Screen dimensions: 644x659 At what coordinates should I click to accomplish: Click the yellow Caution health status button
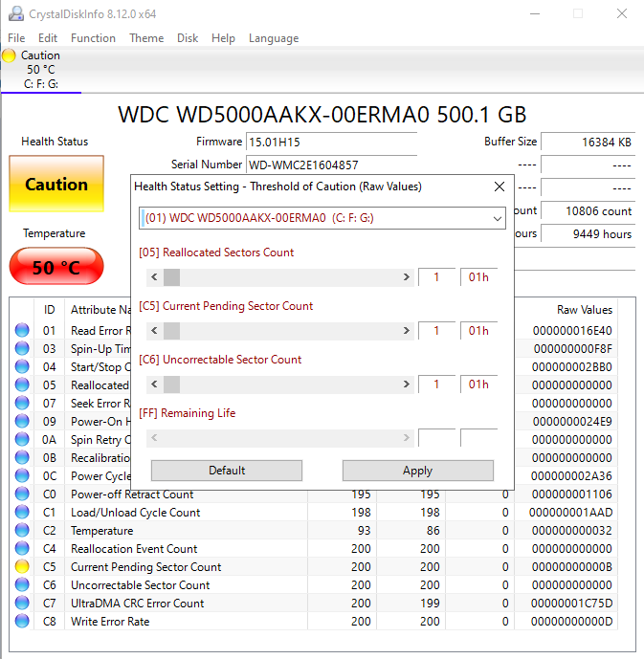tap(56, 184)
